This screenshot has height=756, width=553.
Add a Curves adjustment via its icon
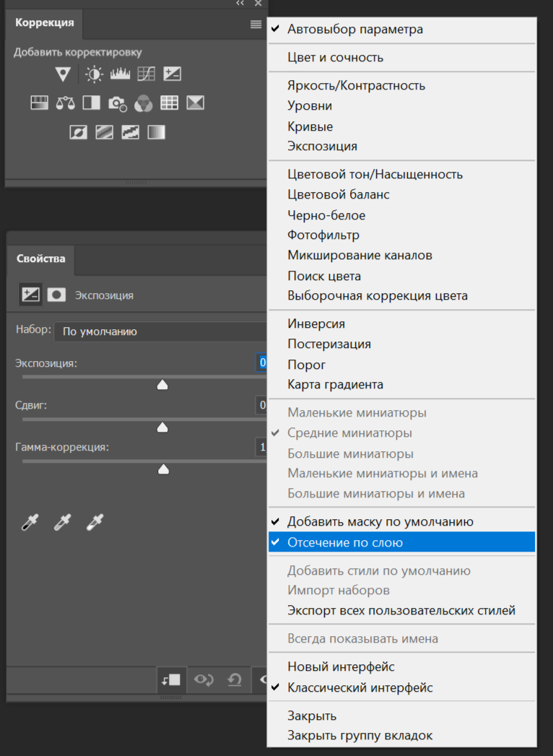point(146,74)
